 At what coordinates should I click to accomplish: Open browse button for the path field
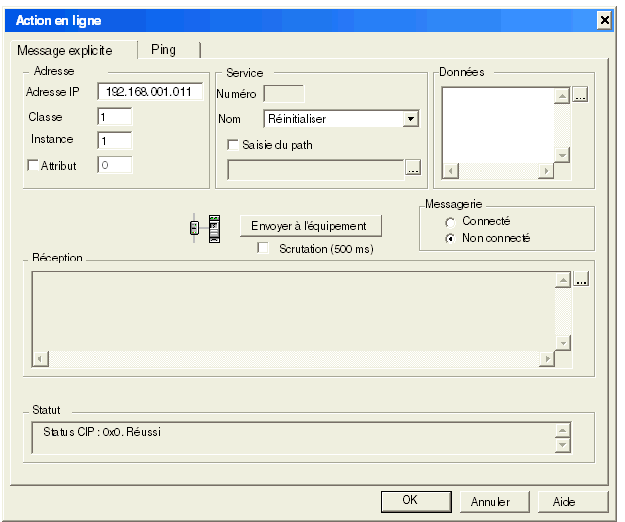tap(413, 167)
